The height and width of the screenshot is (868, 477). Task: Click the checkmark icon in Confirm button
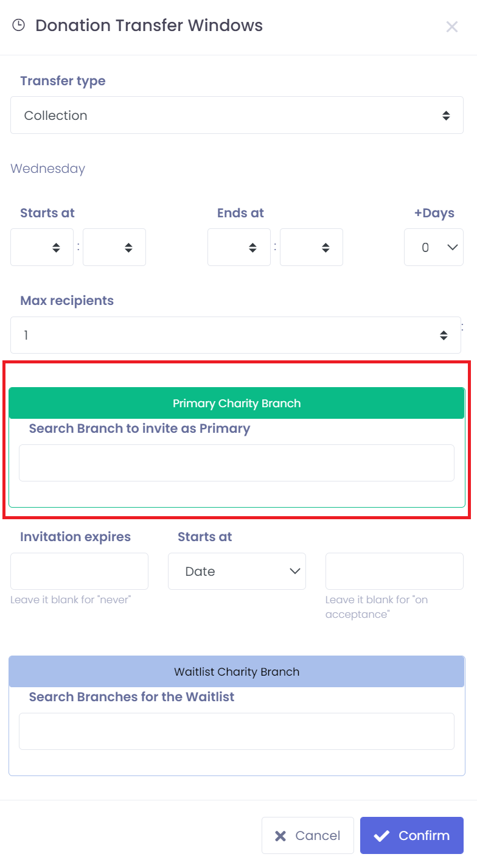click(x=381, y=836)
